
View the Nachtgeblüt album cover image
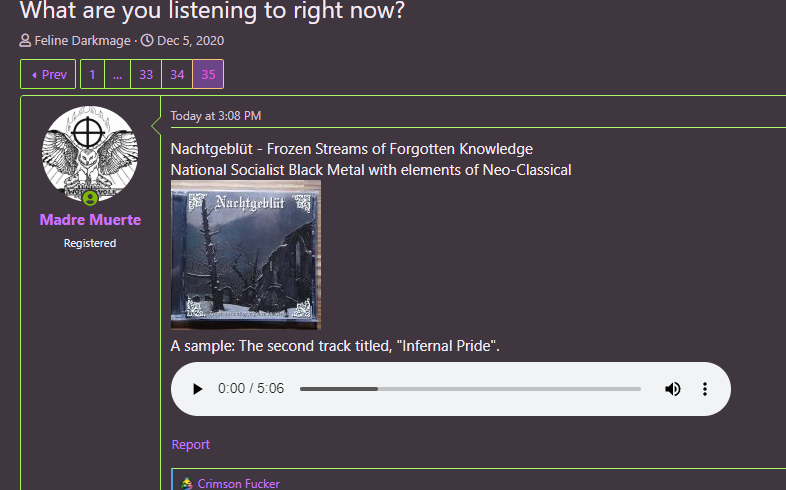[246, 255]
